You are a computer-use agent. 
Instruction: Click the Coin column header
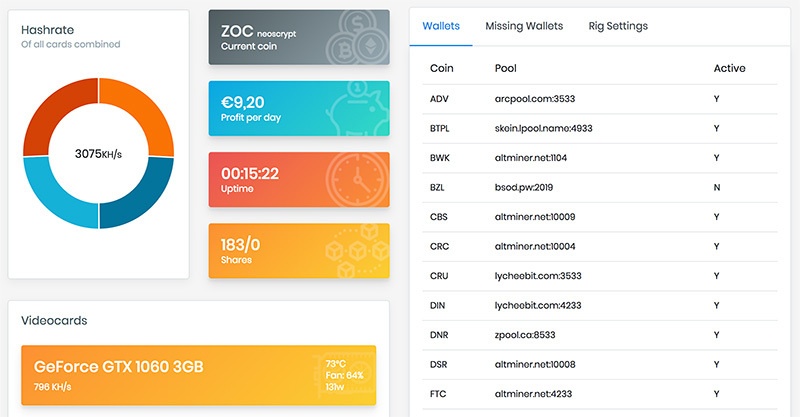pos(442,69)
